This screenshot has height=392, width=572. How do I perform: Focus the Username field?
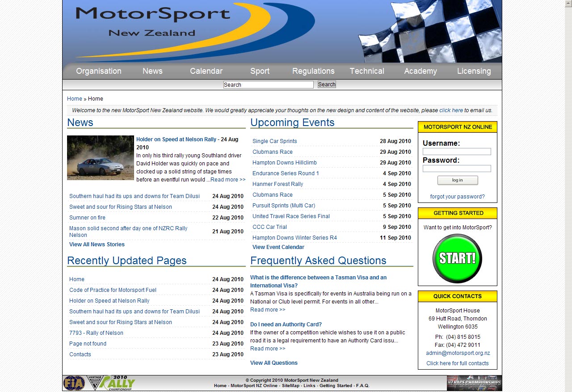(x=457, y=152)
